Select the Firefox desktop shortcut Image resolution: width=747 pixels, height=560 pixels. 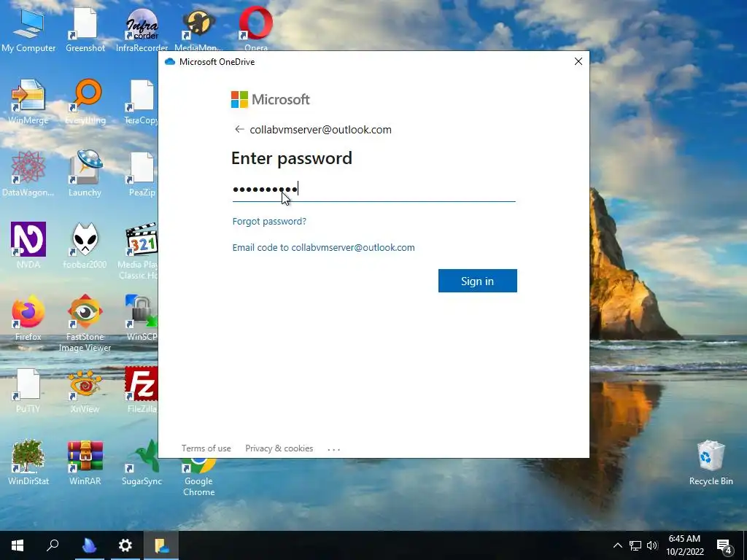point(28,318)
